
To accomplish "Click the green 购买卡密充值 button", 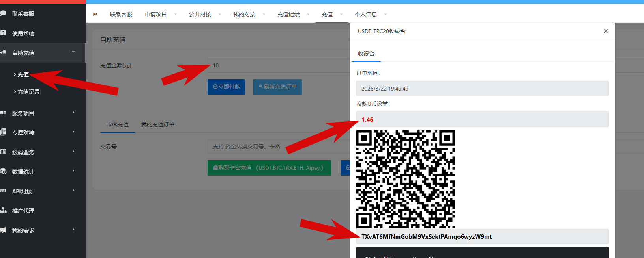I will [270, 168].
